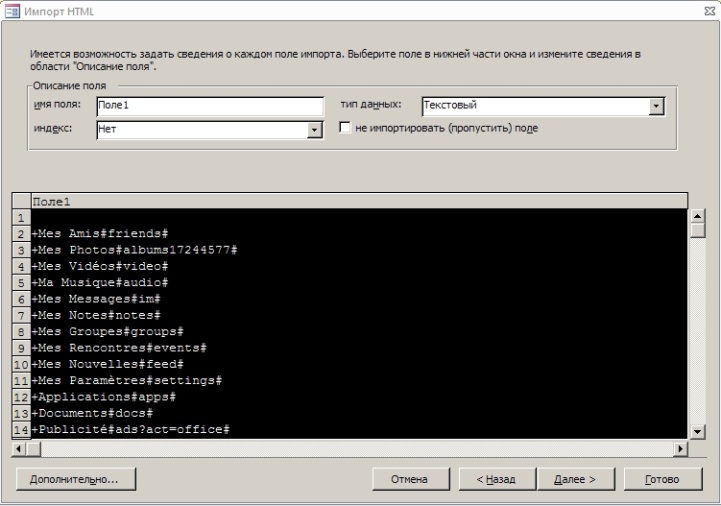Click the cell '+Publicité#ads?act=office#'
The image size is (721, 506).
(360, 430)
